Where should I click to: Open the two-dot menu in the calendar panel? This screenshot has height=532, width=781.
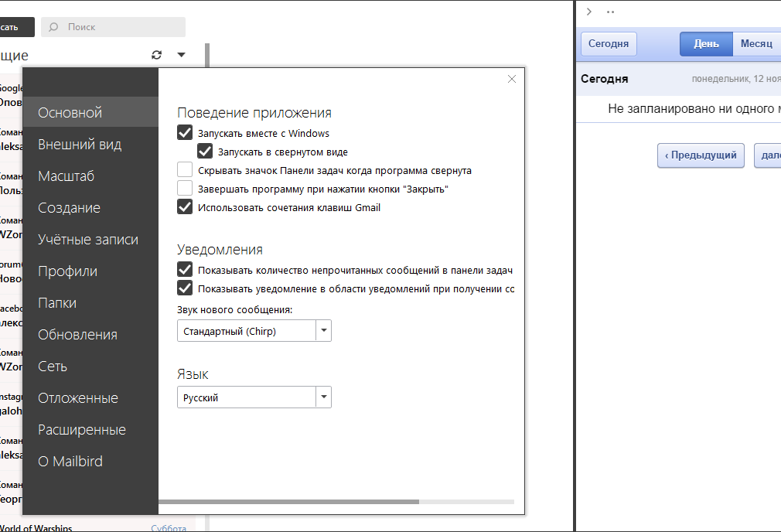(x=611, y=12)
